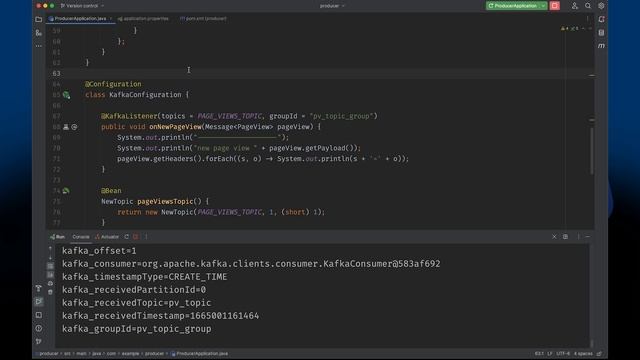Toggle soft-wrap in console

tap(50, 266)
